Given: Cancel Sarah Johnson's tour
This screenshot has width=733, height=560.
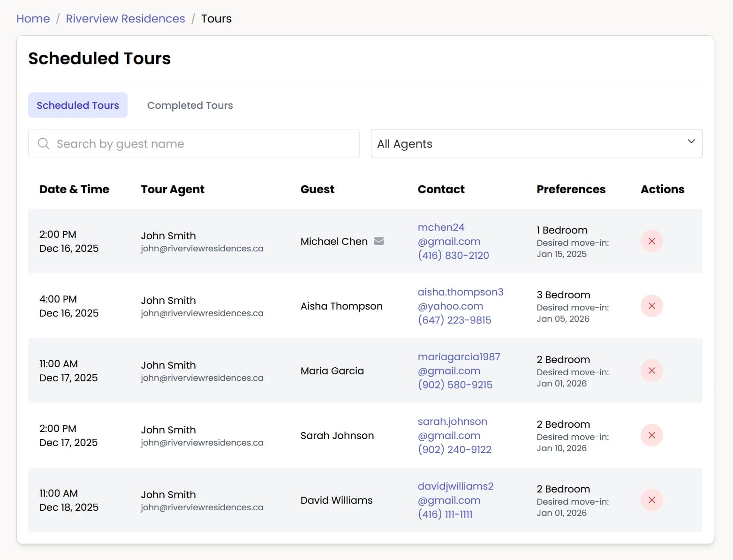Looking at the screenshot, I should point(651,435).
